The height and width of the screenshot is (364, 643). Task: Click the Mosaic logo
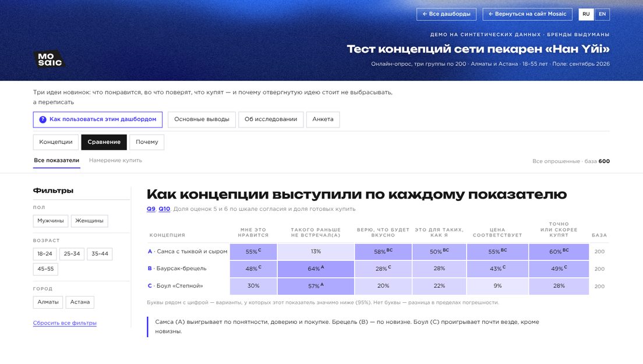pyautogui.click(x=50, y=59)
